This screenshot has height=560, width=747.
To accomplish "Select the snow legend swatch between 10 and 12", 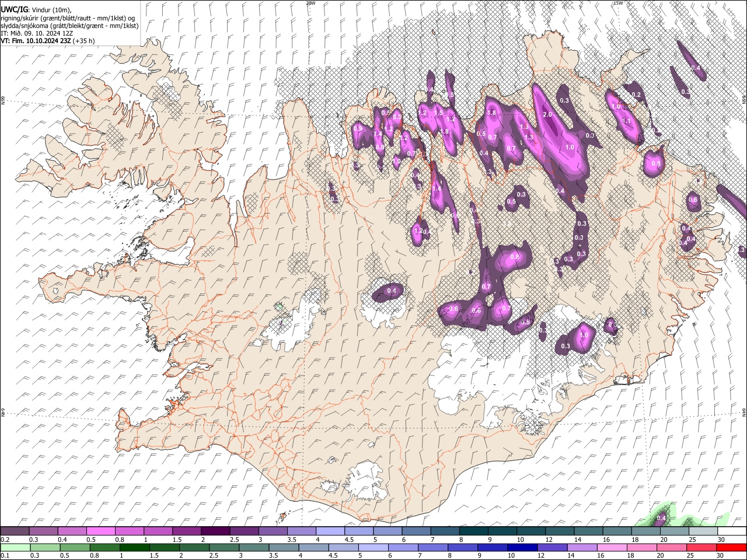I will coord(530,531).
